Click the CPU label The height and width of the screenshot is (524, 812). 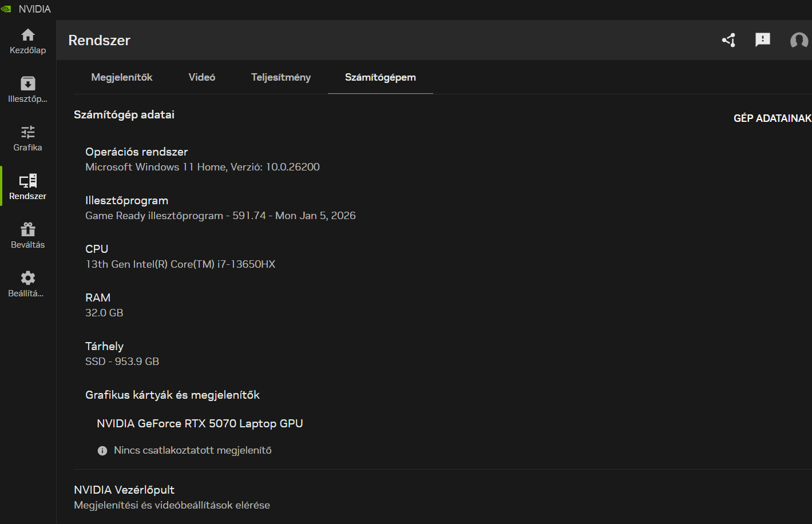(x=97, y=249)
